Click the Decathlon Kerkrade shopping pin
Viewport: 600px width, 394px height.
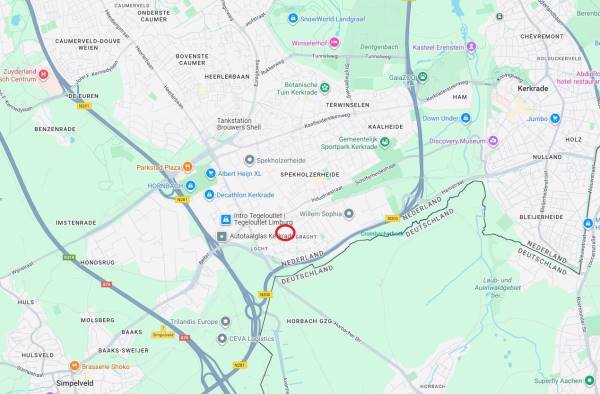209,195
